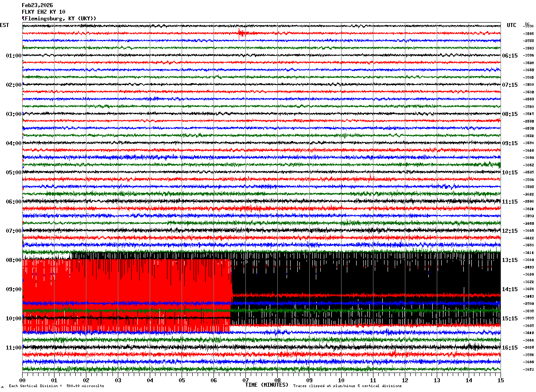This screenshot has height=392, width=536.
Task: Click the EST time label '09:00'
Action: click(x=14, y=289)
